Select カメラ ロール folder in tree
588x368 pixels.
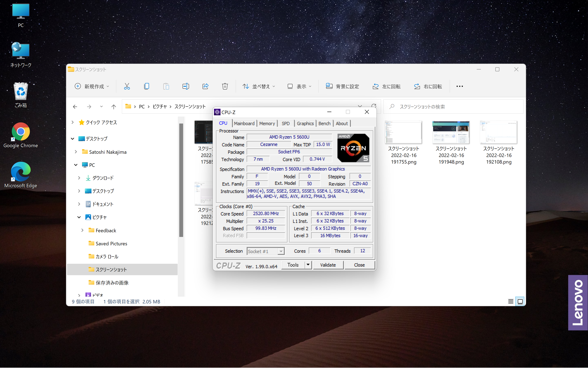point(107,257)
